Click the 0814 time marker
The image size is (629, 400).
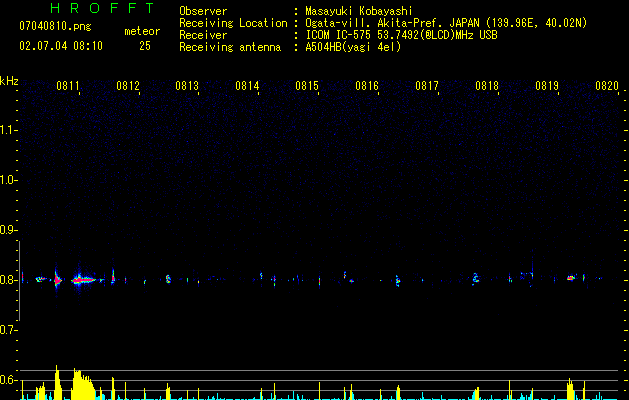(247, 86)
